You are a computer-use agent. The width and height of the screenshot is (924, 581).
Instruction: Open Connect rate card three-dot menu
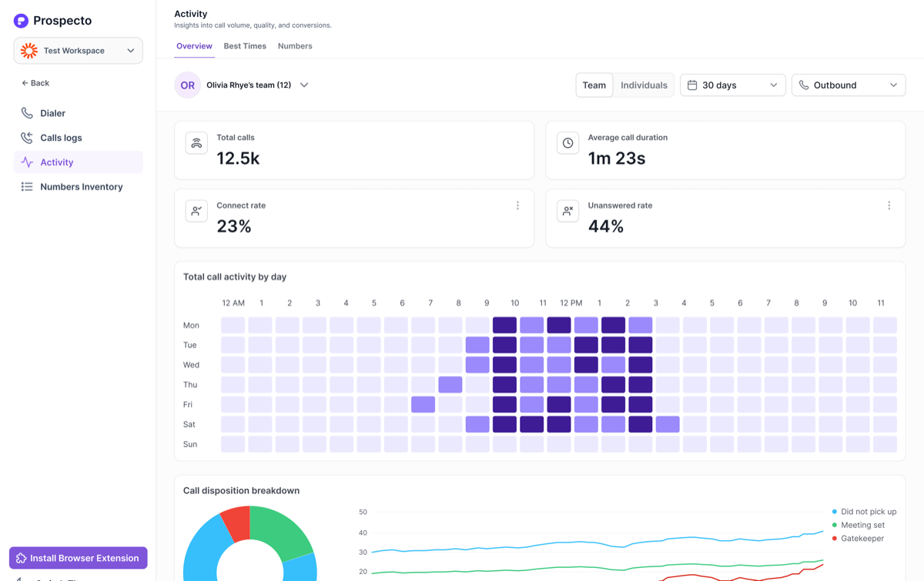click(517, 205)
